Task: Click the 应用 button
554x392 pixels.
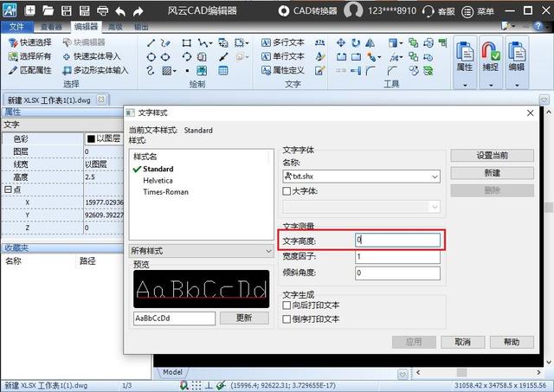Action: (414, 342)
